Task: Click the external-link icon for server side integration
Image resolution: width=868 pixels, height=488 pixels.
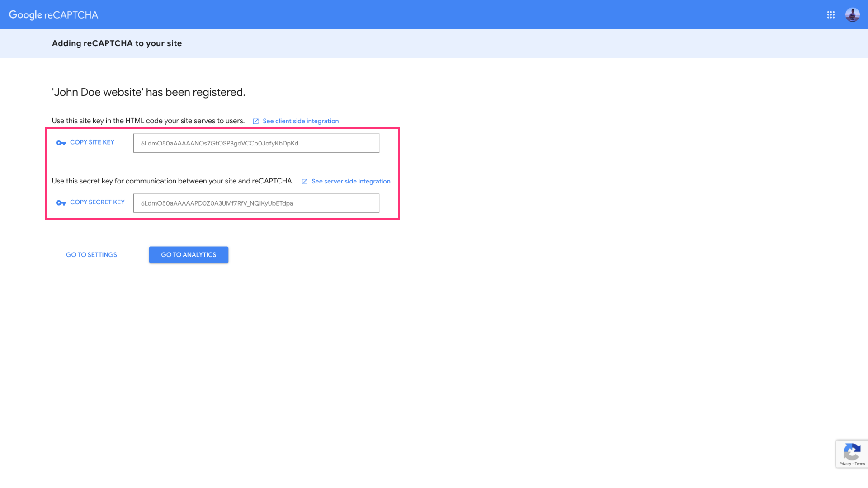Action: [304, 182]
